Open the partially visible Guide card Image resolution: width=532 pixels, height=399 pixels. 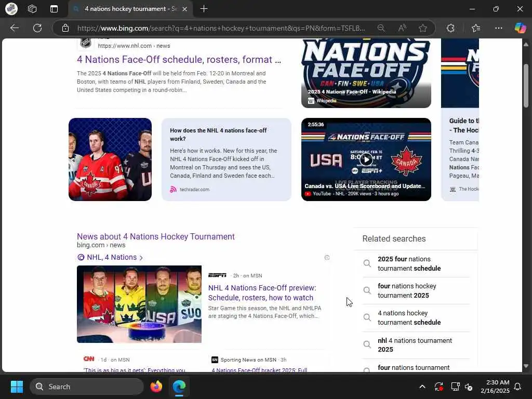tap(460, 121)
